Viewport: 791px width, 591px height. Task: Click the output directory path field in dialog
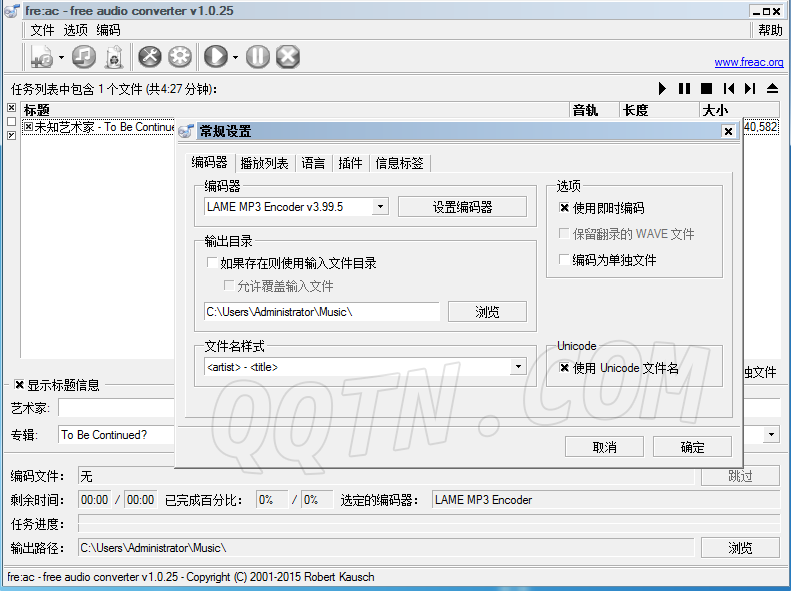321,312
